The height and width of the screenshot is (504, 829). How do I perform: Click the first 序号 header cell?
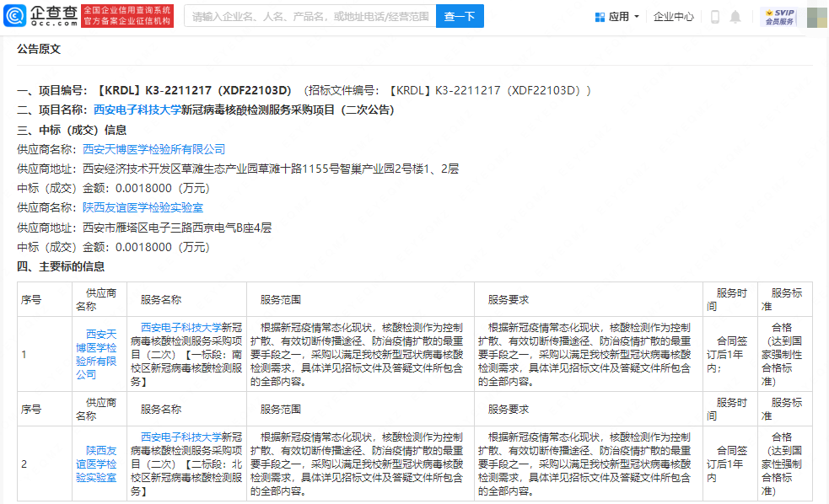(45, 299)
